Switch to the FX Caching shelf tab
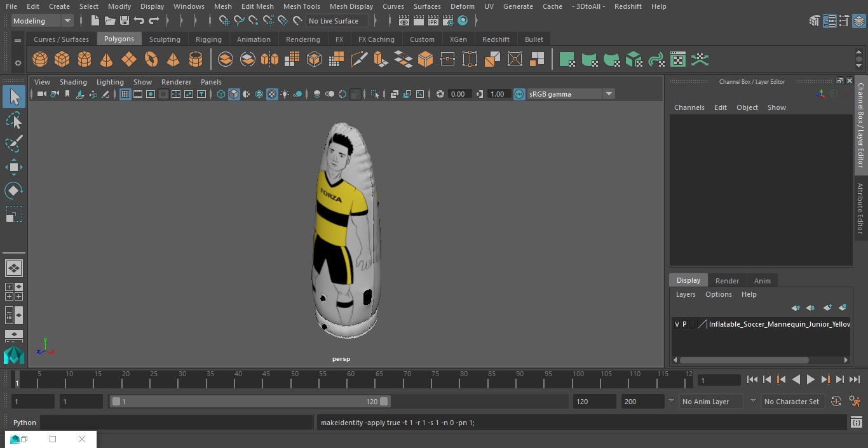The width and height of the screenshot is (868, 448). 376,39
